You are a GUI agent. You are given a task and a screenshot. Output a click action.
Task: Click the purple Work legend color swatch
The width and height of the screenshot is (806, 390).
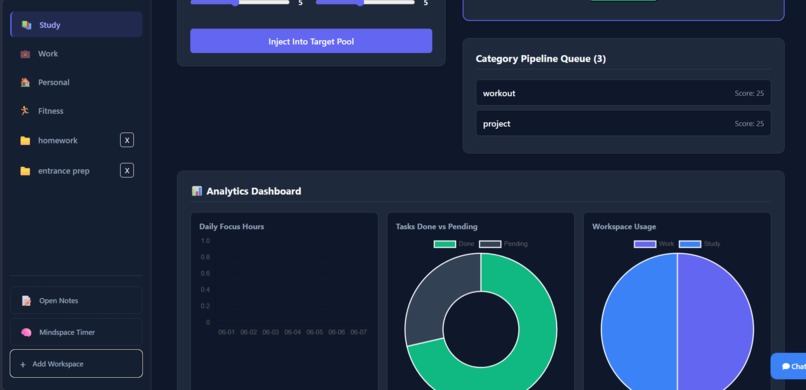(x=645, y=244)
